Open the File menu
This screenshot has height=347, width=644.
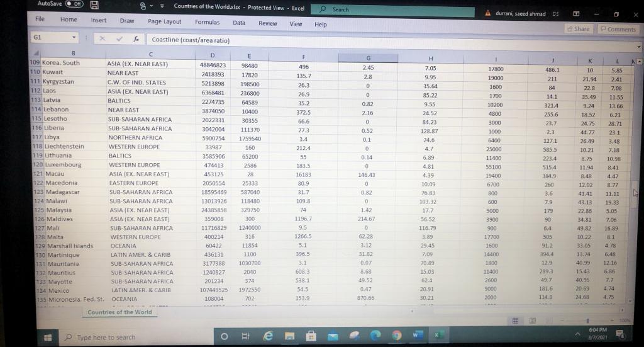pos(40,19)
